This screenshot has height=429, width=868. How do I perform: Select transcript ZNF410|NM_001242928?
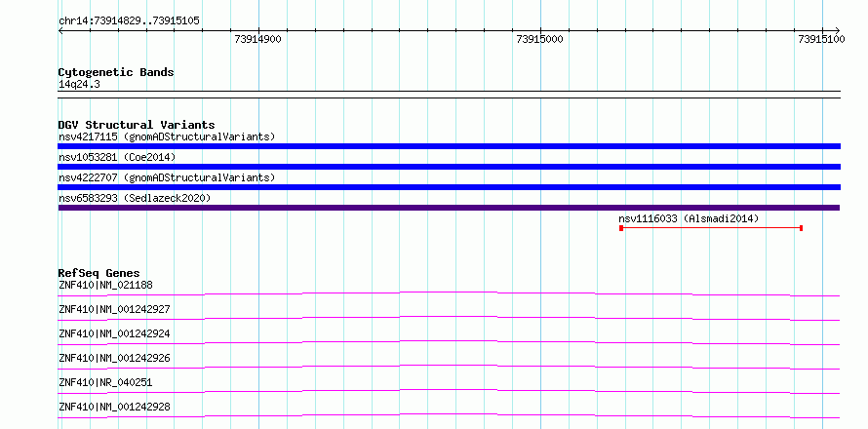(x=114, y=408)
